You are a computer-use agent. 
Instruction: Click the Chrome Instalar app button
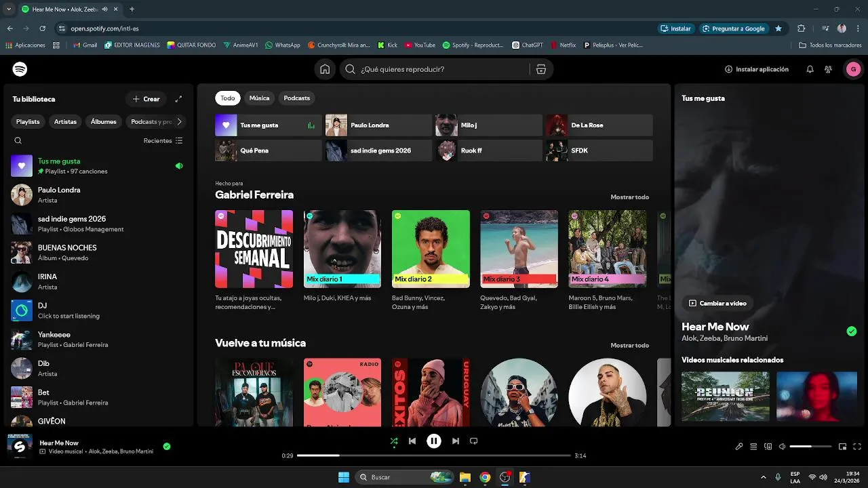click(x=675, y=28)
